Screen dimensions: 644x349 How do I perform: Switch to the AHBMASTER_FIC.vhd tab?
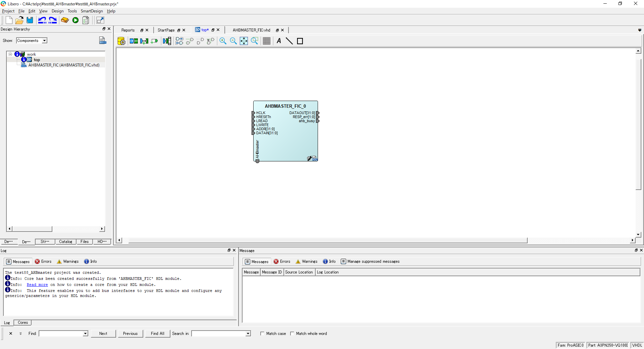251,30
